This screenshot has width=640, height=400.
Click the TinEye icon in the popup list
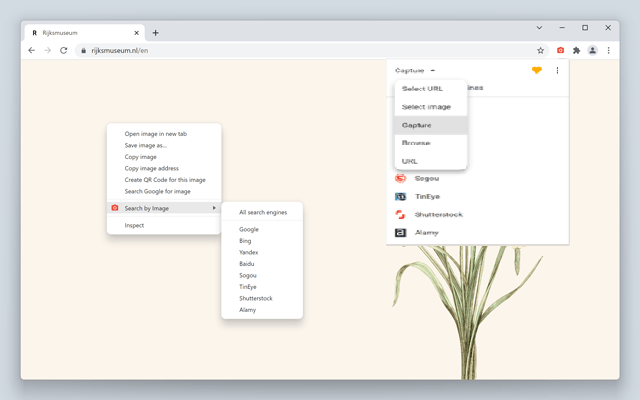[x=400, y=197]
